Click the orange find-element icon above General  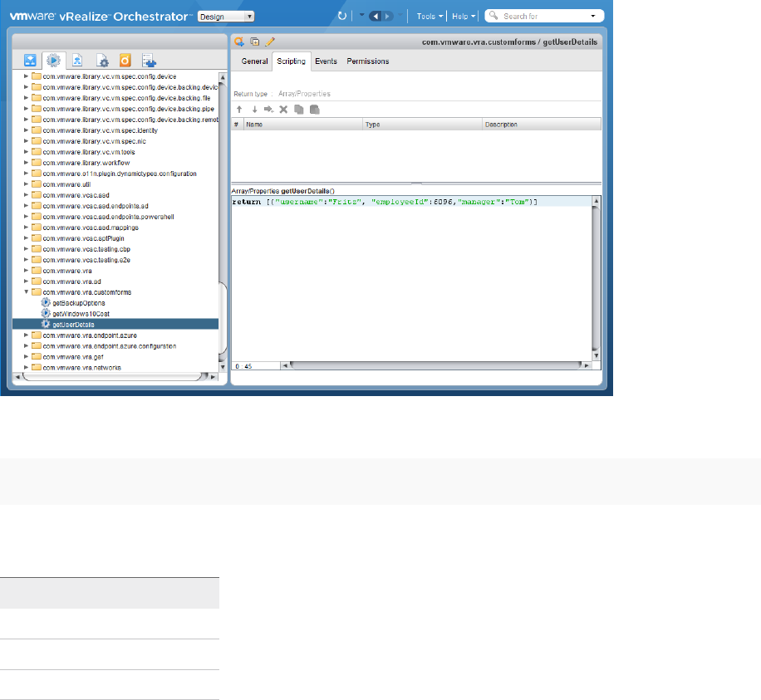click(238, 42)
